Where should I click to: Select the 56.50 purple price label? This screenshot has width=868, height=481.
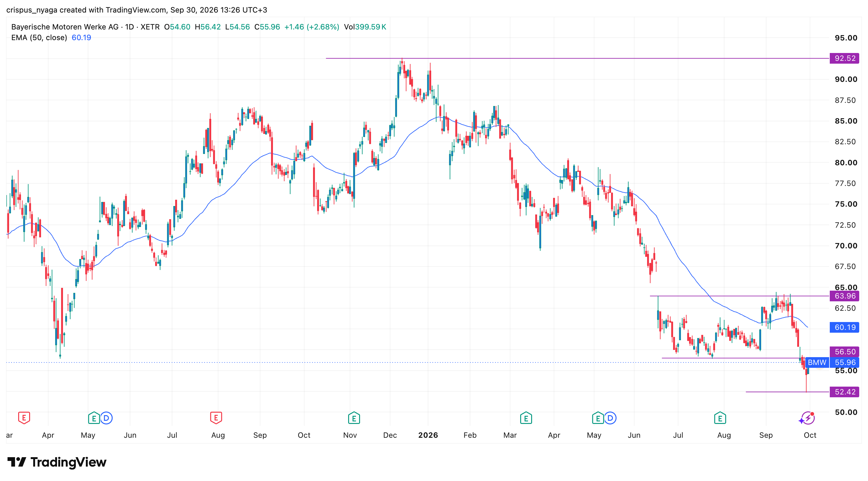coord(844,351)
